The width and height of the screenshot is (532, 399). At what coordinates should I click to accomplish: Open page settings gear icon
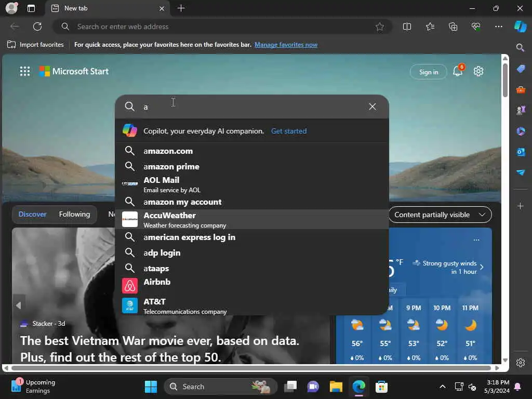click(478, 71)
